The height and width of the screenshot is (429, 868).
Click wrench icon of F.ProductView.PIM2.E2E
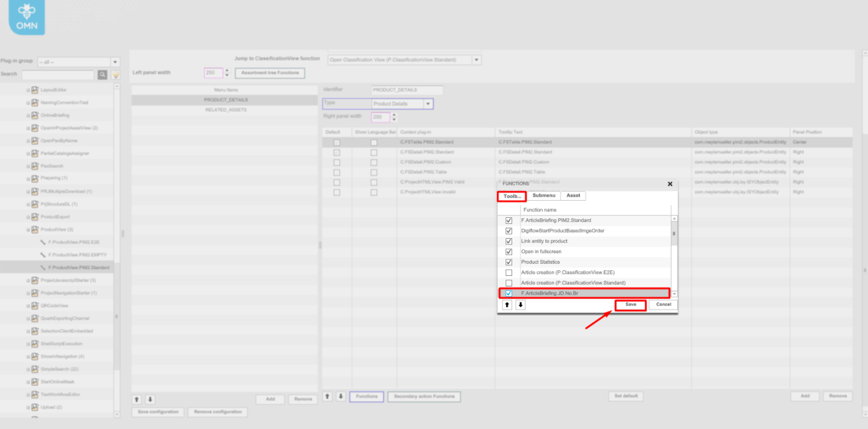[43, 242]
